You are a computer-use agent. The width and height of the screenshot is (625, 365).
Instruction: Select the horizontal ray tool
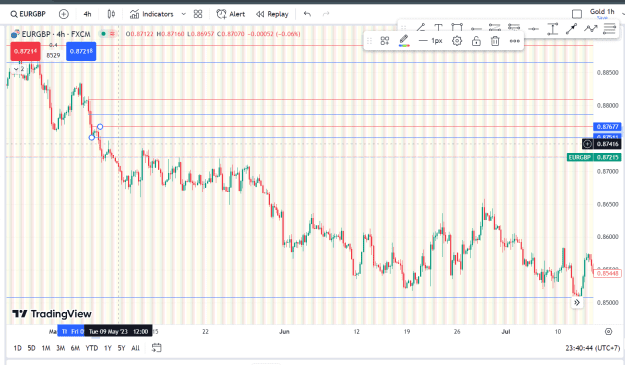click(476, 29)
